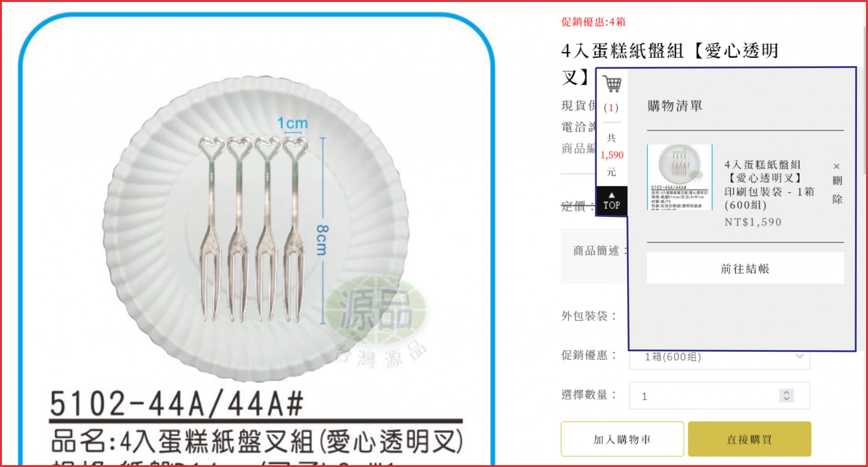Expand the 促銷優惠 1箱(600組) dropdown
Image resolution: width=868 pixels, height=467 pixels.
(x=719, y=357)
